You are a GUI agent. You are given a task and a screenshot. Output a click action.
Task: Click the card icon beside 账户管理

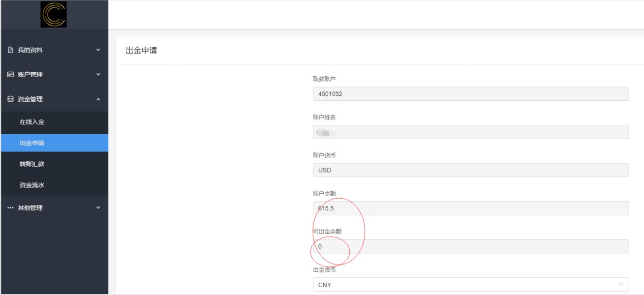point(10,75)
